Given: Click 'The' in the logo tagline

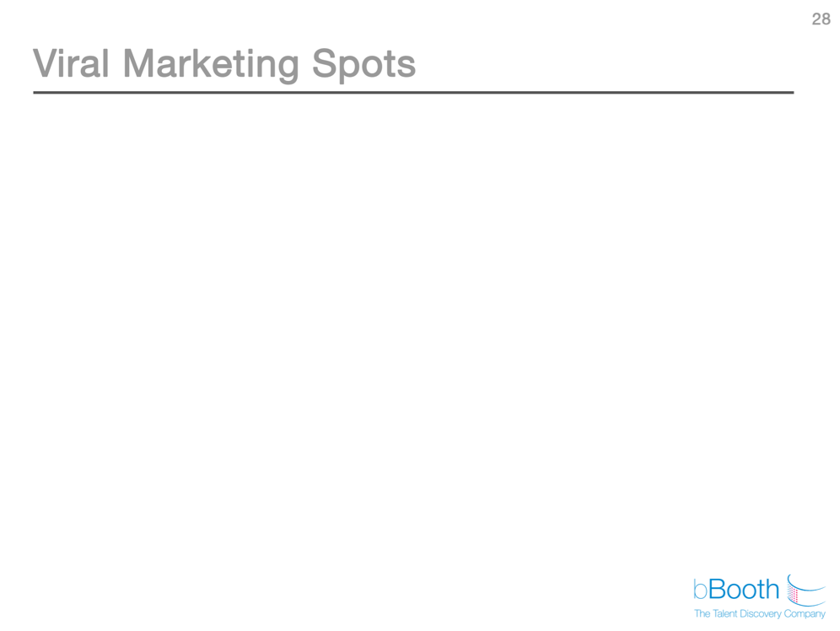Looking at the screenshot, I should click(x=703, y=614).
